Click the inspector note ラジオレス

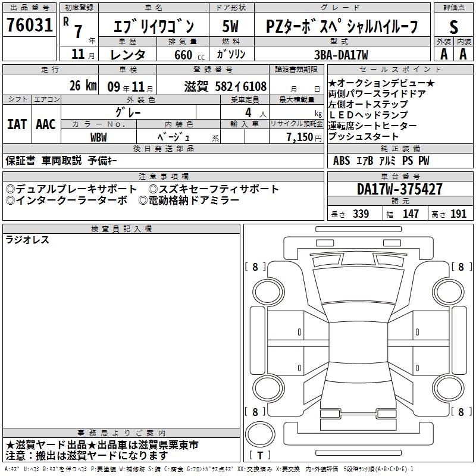(27, 240)
